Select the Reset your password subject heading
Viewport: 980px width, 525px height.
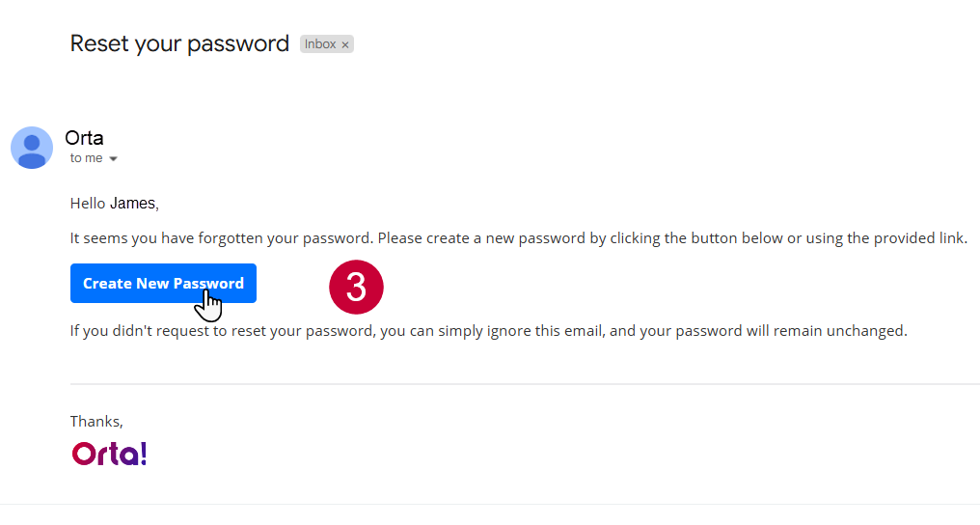pos(179,43)
